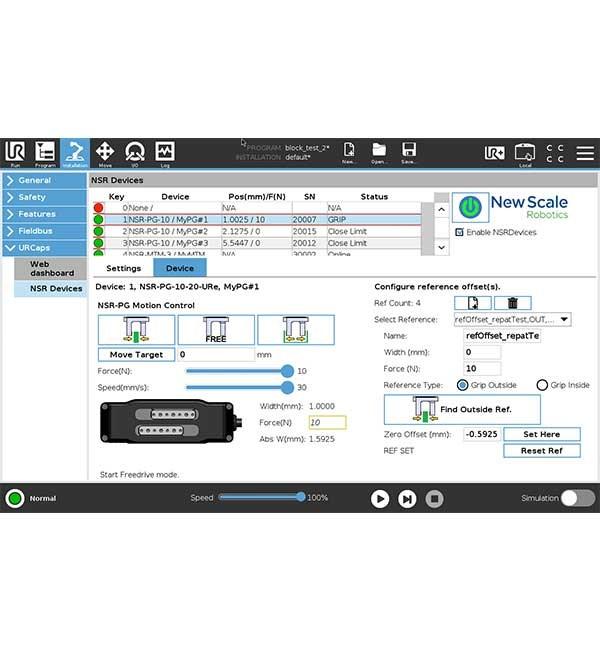Click the Reset Ref button
600x650 pixels.
[541, 450]
